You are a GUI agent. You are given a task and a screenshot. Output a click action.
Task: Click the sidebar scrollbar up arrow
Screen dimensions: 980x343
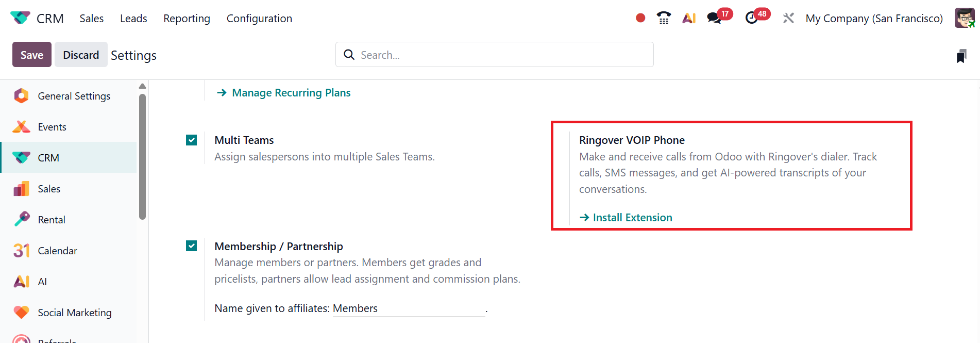click(143, 86)
